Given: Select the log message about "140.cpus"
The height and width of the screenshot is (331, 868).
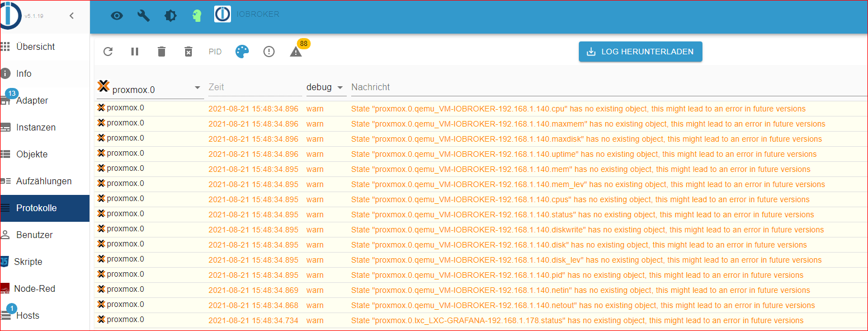Looking at the screenshot, I should pyautogui.click(x=581, y=199).
